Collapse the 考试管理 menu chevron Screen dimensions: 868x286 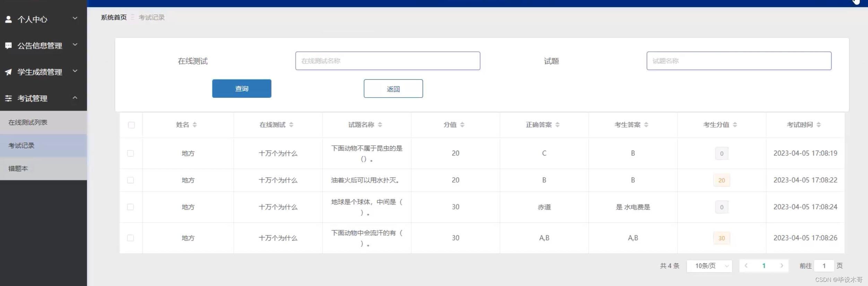[75, 98]
